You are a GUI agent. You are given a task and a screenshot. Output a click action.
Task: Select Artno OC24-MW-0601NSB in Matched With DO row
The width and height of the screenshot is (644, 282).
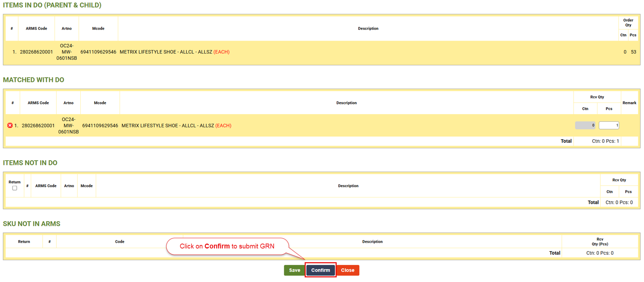pyautogui.click(x=68, y=126)
